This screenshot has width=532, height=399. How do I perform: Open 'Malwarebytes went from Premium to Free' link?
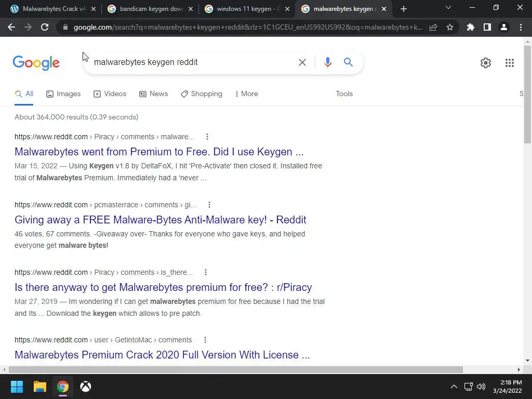[x=159, y=152]
